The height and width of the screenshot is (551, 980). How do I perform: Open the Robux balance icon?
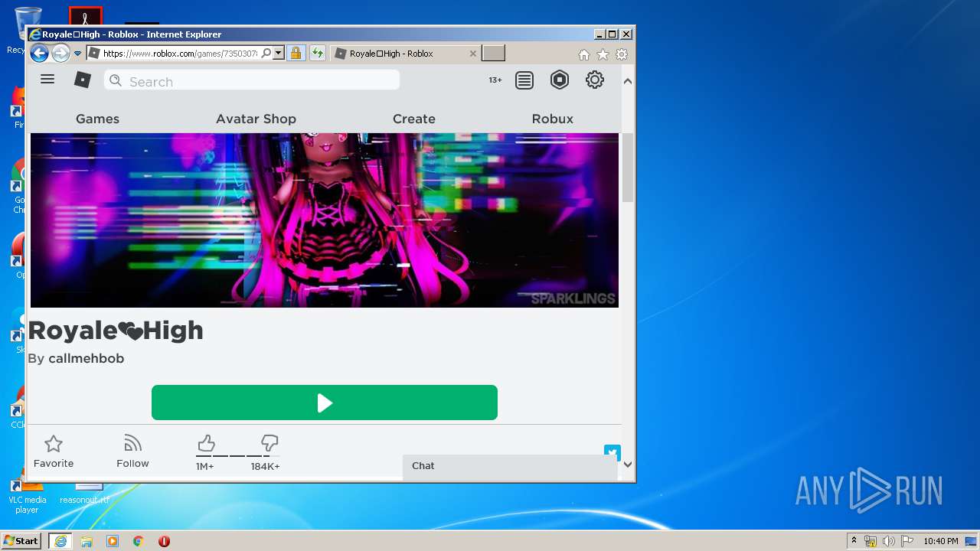point(560,80)
